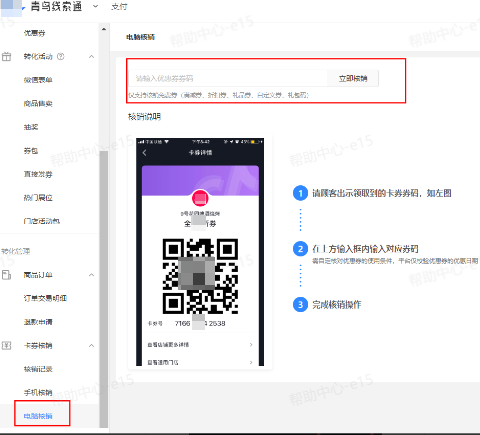
Task: Collapse the 商品订单 sidebar section
Action: coord(91,275)
